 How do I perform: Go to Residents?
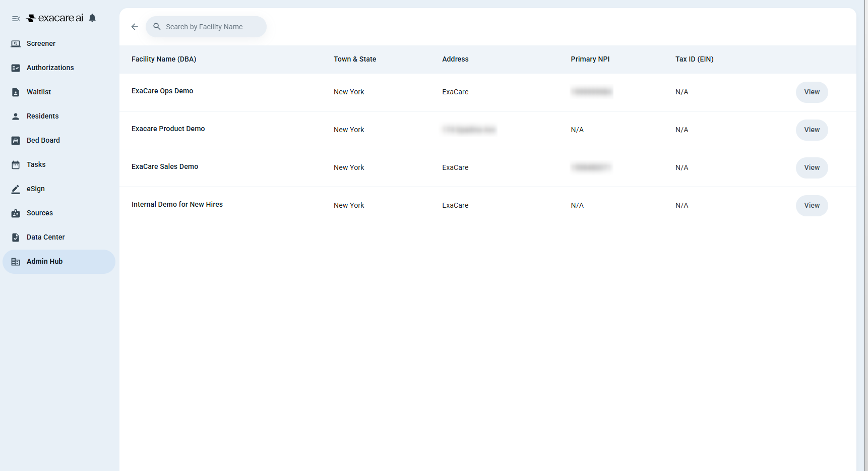pyautogui.click(x=59, y=116)
